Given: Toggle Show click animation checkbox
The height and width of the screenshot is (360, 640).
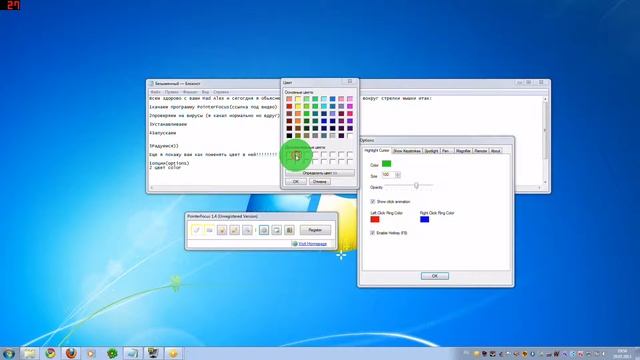Looking at the screenshot, I should (373, 202).
